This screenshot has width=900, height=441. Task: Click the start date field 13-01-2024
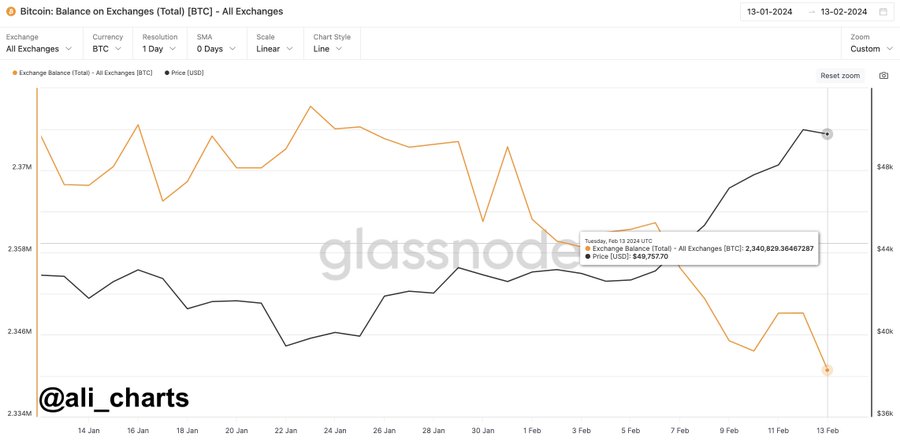click(x=770, y=12)
